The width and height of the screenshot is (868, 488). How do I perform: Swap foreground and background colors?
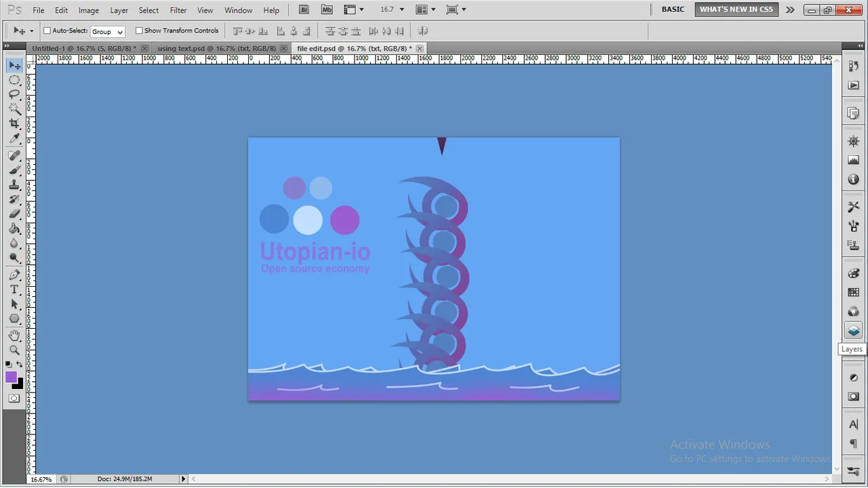[x=20, y=364]
